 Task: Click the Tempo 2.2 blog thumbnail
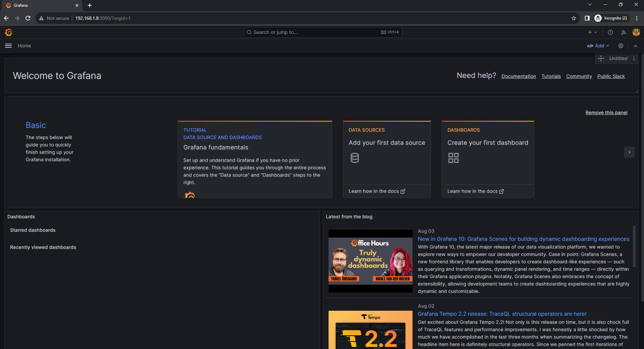point(371,330)
